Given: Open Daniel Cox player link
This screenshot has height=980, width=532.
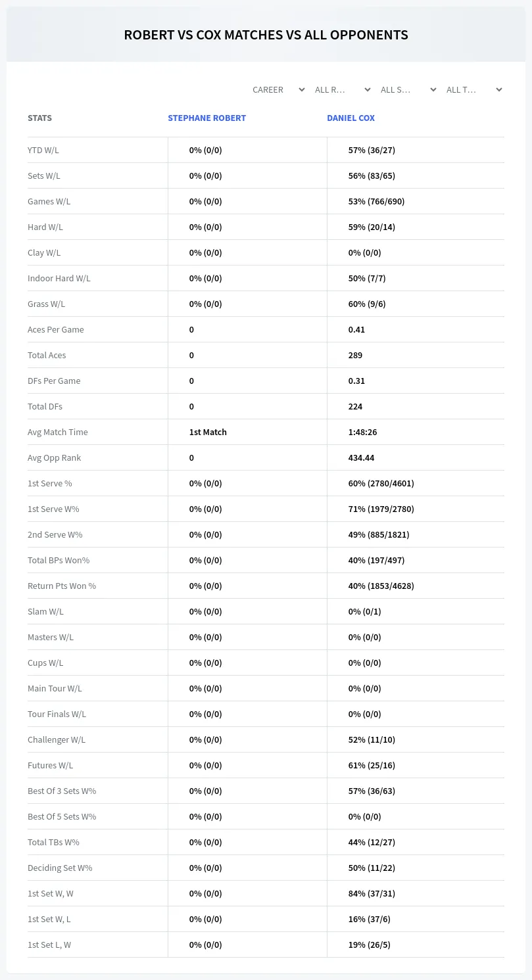Looking at the screenshot, I should click(351, 118).
